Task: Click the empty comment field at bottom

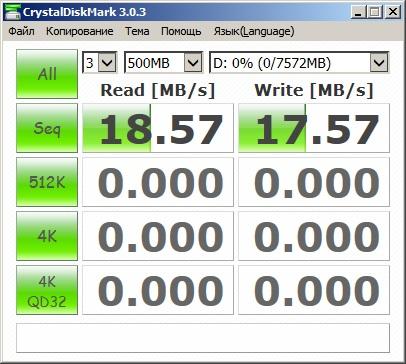Action: click(x=203, y=338)
